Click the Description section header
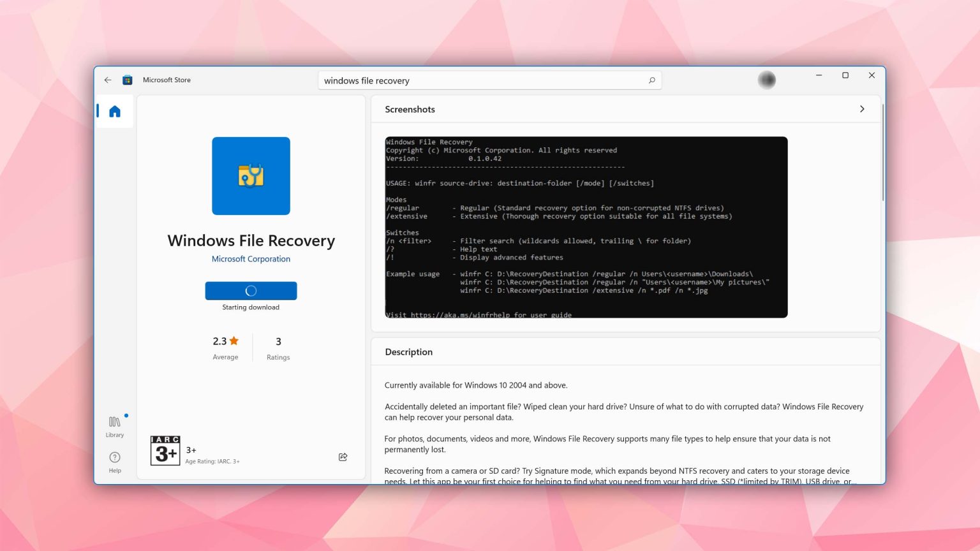Screen dimensions: 980x551 408,351
